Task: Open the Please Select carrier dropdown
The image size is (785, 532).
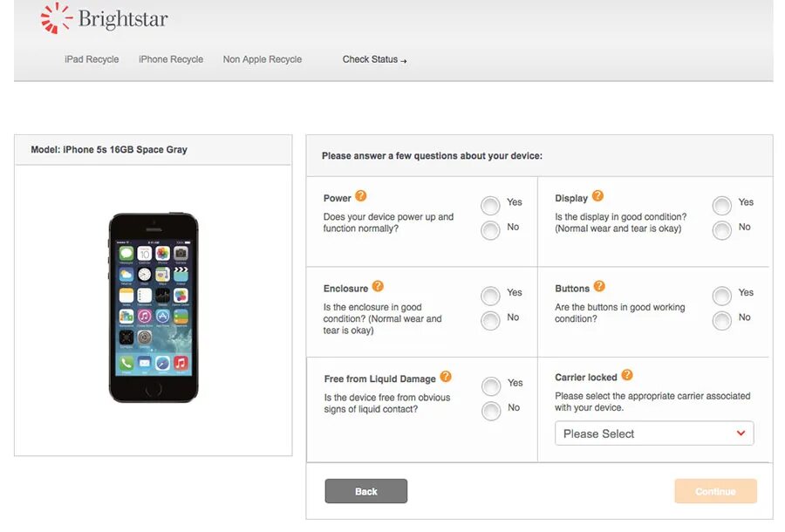Action: (x=654, y=433)
